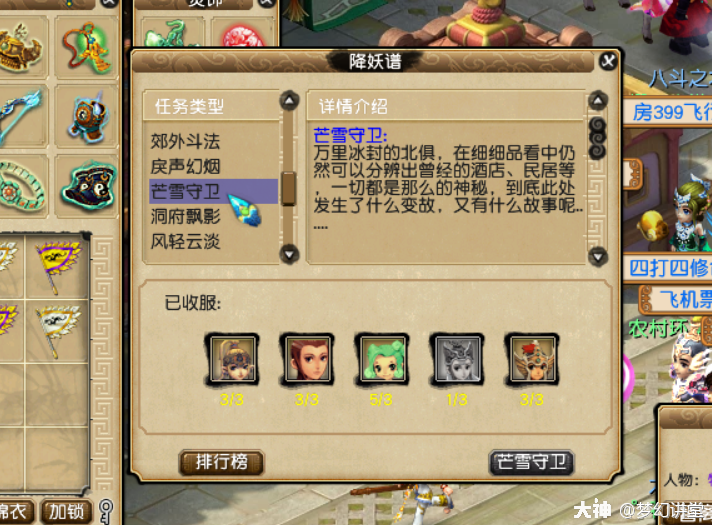Choose 洞府飘影 from task list
This screenshot has height=525, width=712.
(185, 217)
